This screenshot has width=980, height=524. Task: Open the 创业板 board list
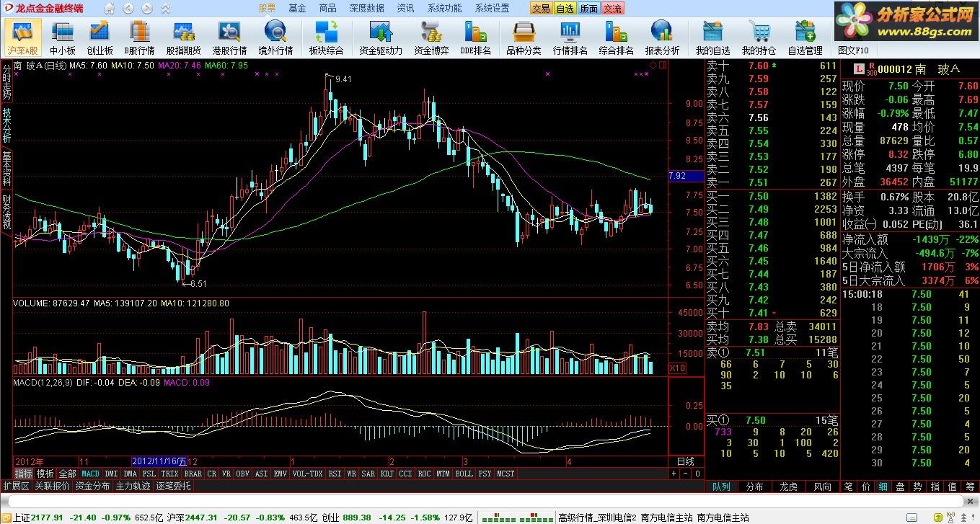[x=100, y=37]
